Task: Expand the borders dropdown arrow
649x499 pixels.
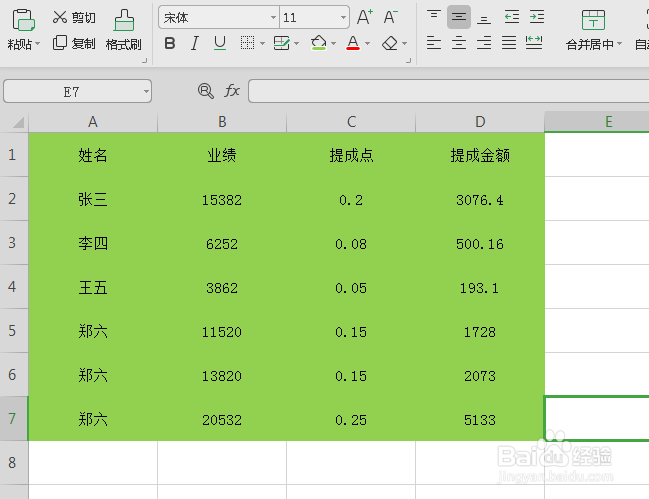Action: pyautogui.click(x=262, y=43)
